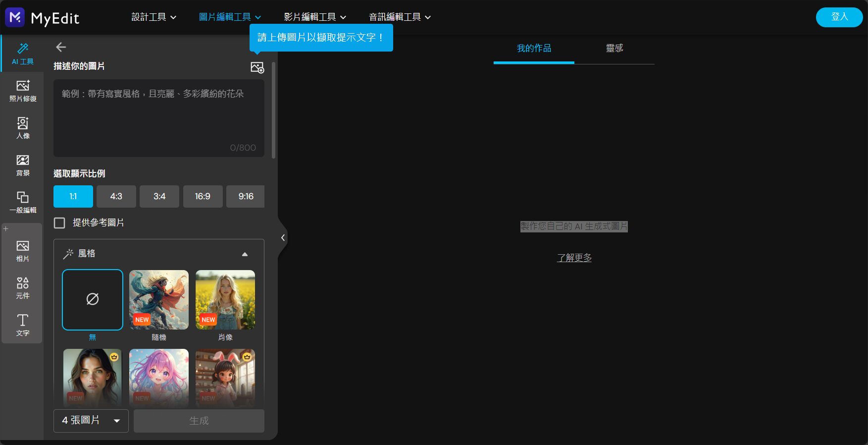Expand the 音訊編輯工具 dropdown menu
The height and width of the screenshot is (445, 868).
(400, 17)
